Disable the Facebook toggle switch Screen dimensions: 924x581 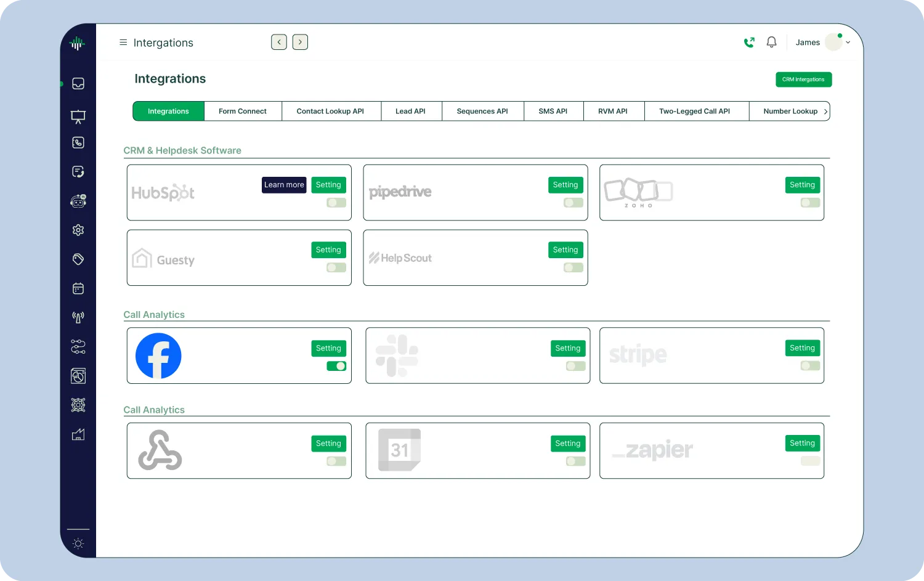pos(336,366)
